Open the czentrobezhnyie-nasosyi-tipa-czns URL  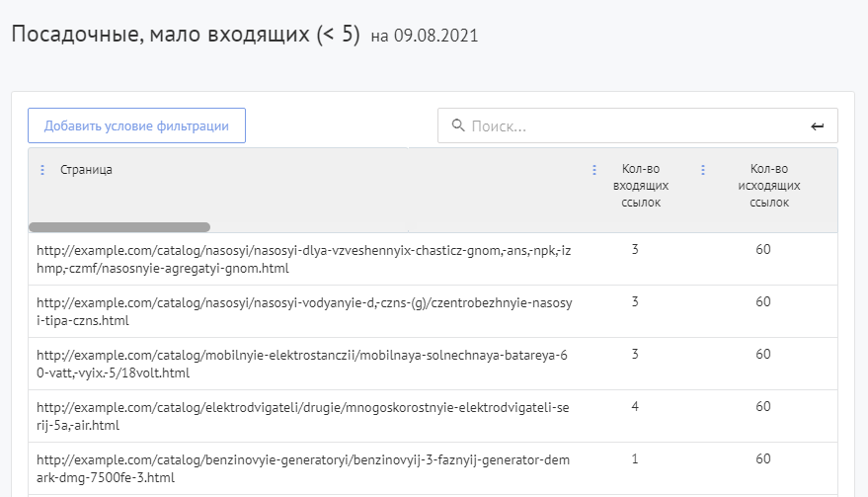click(x=303, y=311)
